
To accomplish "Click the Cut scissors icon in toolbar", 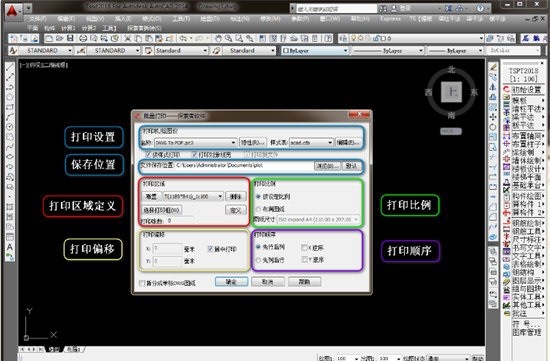I will click(x=128, y=38).
